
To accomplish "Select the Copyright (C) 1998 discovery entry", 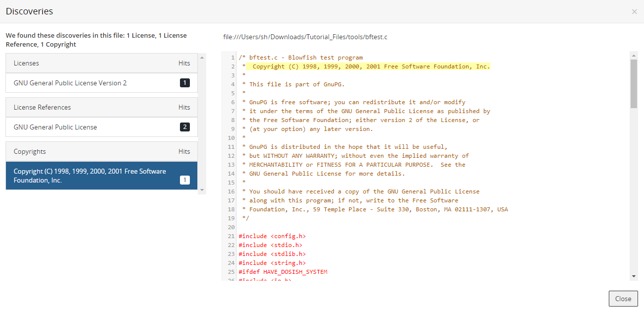I will coord(89,175).
